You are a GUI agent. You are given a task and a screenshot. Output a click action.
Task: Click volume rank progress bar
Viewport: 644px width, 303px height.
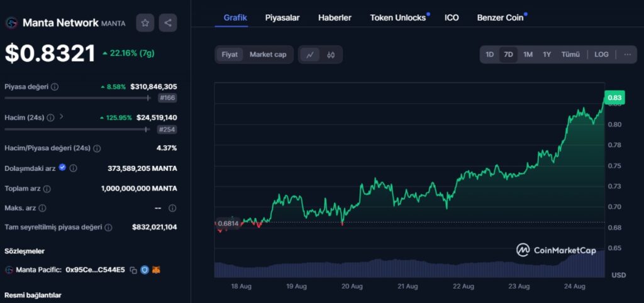pos(77,129)
